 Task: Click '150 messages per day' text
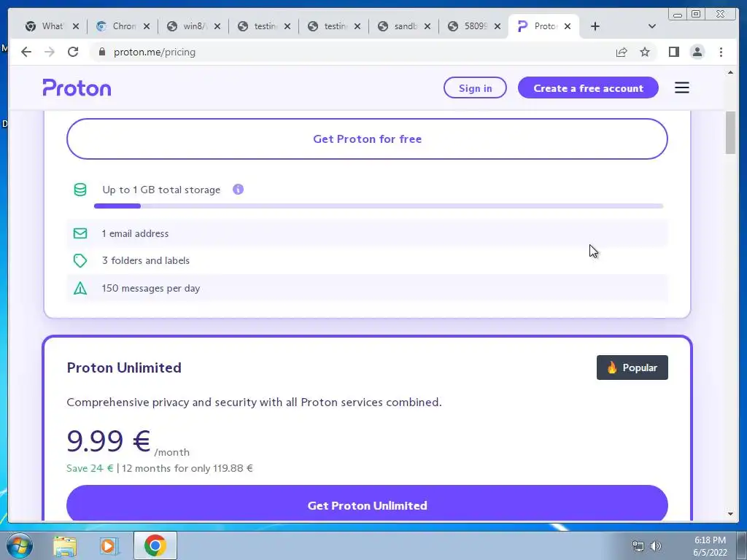(x=150, y=288)
